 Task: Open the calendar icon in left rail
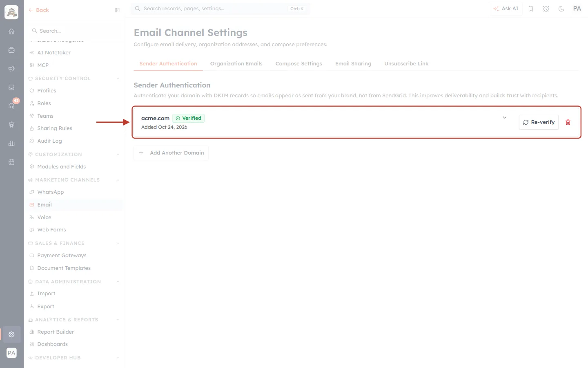tap(11, 162)
